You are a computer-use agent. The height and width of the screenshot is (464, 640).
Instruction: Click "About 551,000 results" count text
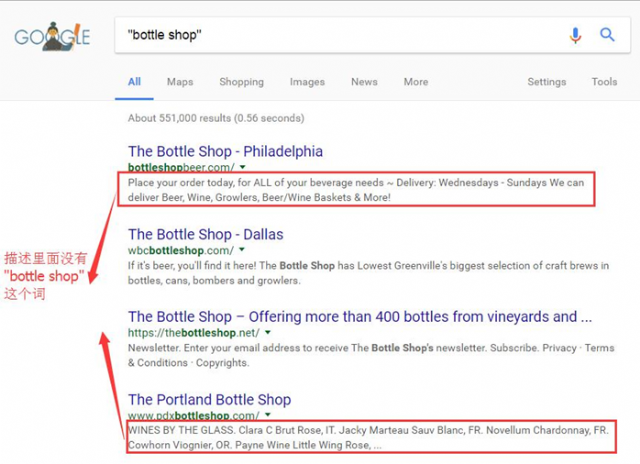click(216, 118)
